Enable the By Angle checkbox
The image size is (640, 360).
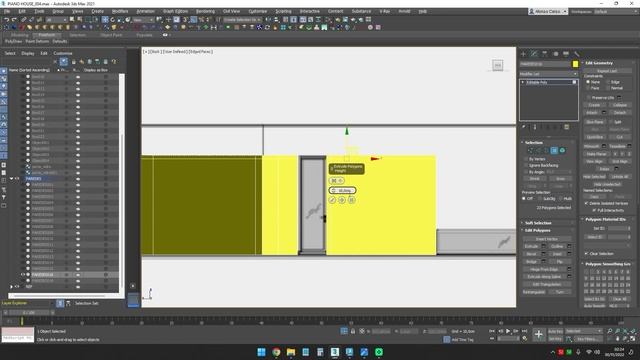tap(525, 172)
